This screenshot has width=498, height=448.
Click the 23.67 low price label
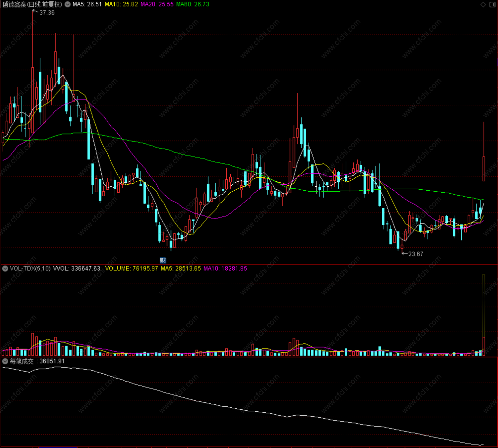coord(416,254)
